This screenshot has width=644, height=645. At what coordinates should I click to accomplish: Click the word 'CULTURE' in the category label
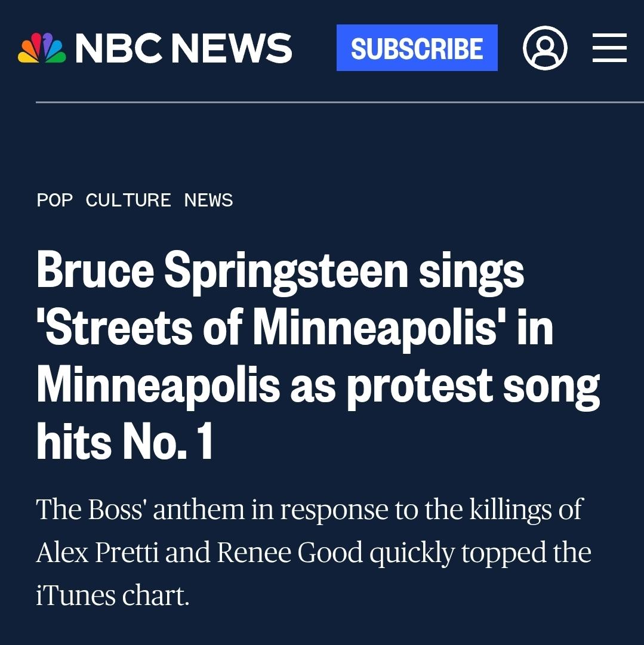[128, 200]
